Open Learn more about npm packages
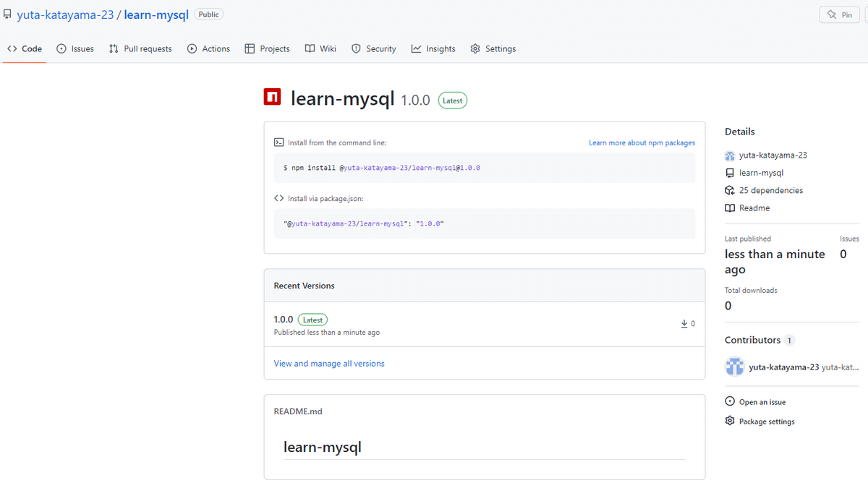Image resolution: width=868 pixels, height=483 pixels. click(641, 142)
